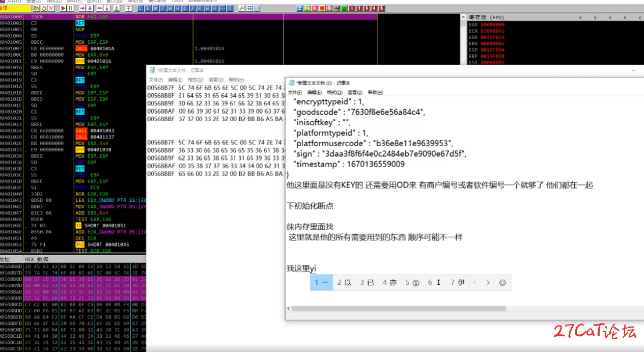Open 查看(V) menu in front Notepad

click(x=355, y=92)
